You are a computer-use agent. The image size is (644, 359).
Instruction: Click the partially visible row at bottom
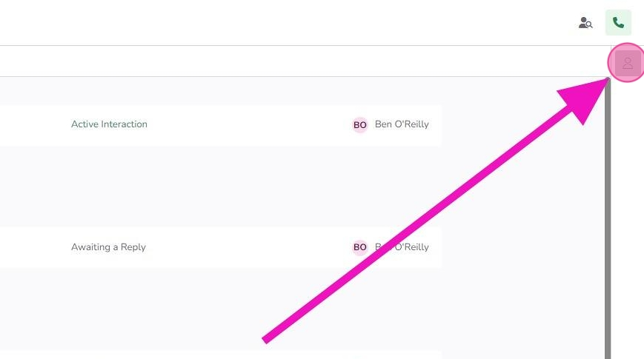[221, 355]
